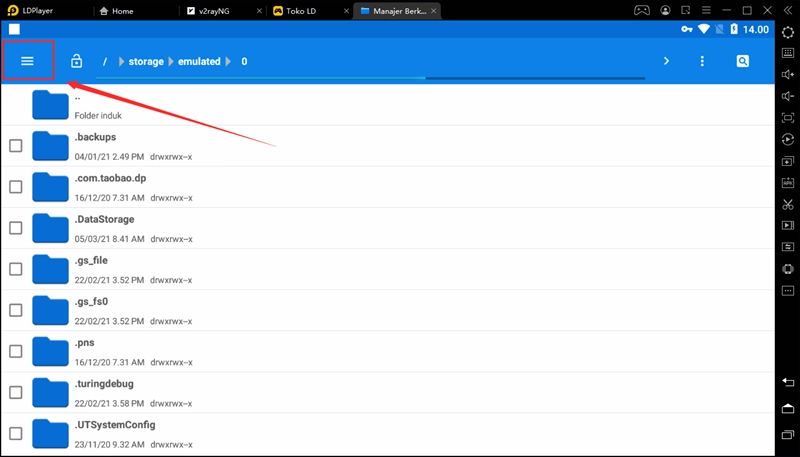Tick the checkbox for .backups
This screenshot has width=800, height=457.
[16, 146]
